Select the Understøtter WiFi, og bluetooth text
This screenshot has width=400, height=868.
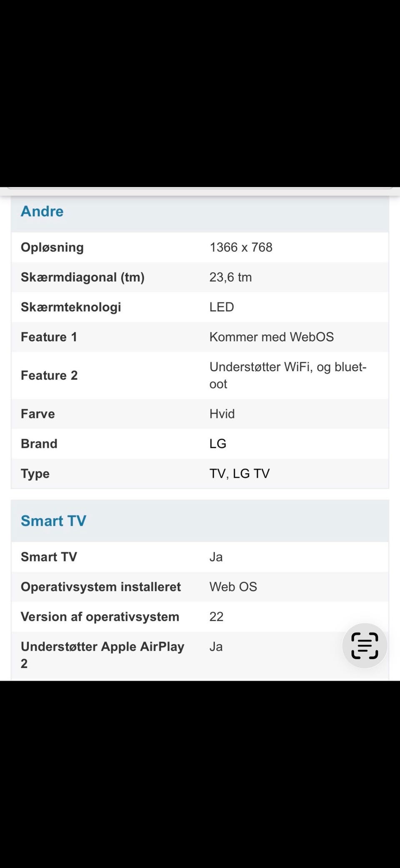287,375
